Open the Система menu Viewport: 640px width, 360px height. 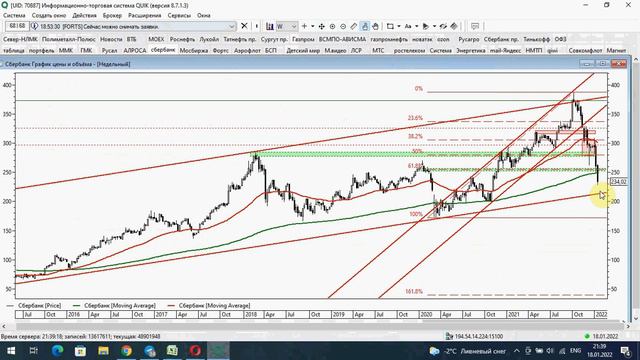pyautogui.click(x=14, y=16)
